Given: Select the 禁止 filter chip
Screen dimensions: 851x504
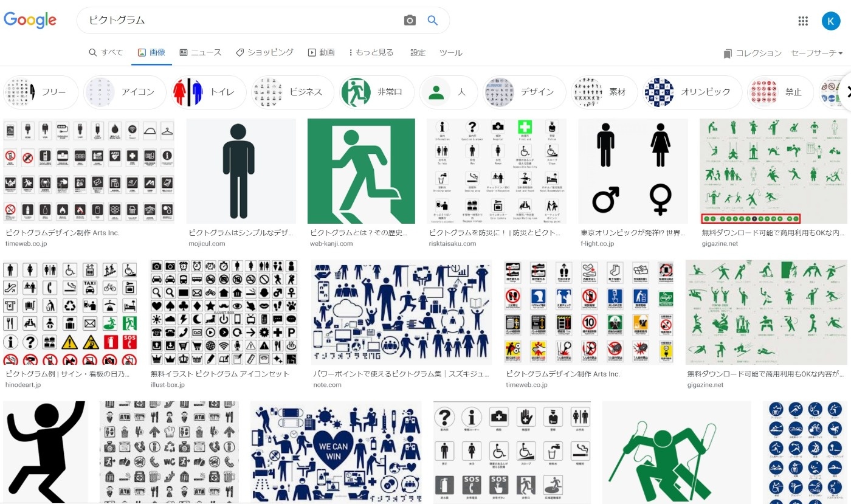Looking at the screenshot, I should click(781, 91).
